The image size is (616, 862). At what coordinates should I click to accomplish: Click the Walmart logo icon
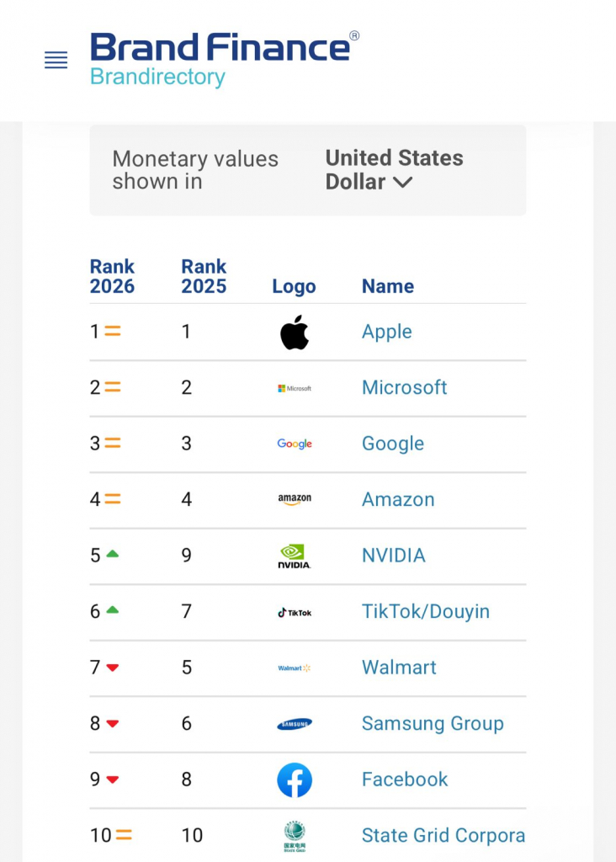click(x=295, y=668)
